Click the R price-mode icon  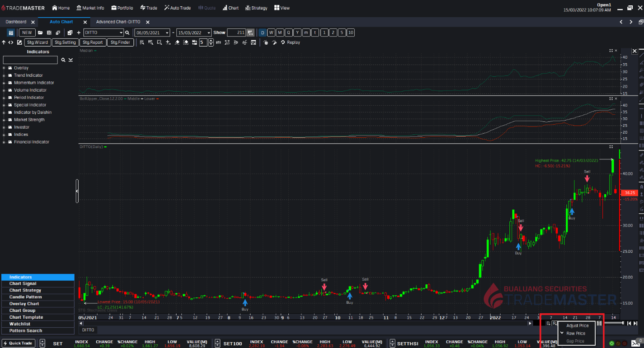[x=555, y=323]
